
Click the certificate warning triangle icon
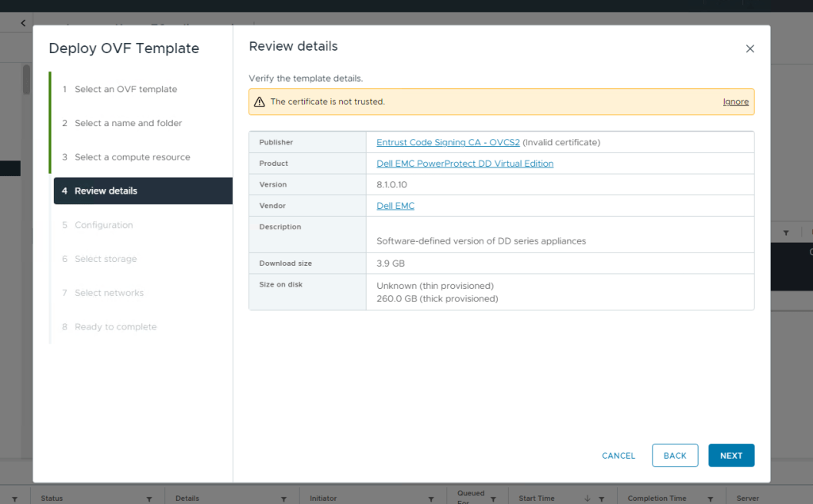(259, 102)
